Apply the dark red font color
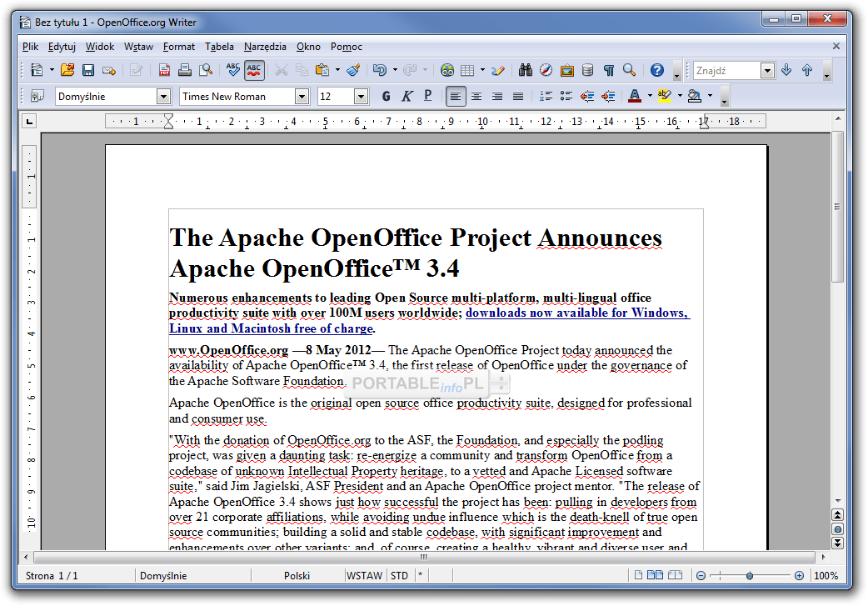The height and width of the screenshot is (606, 868). [635, 97]
